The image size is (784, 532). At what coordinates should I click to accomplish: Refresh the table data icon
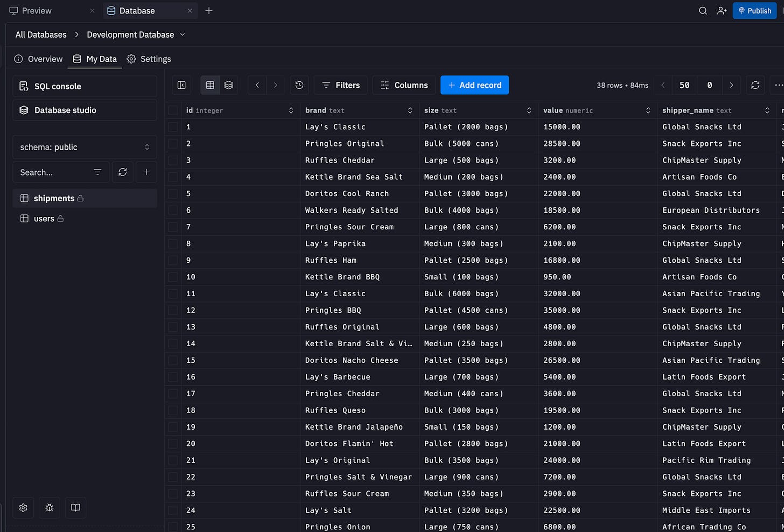pos(755,85)
